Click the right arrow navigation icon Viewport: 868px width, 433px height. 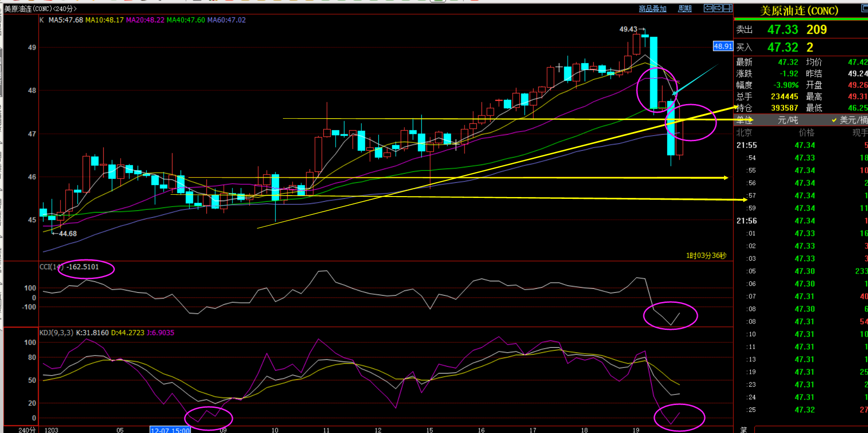click(718, 8)
